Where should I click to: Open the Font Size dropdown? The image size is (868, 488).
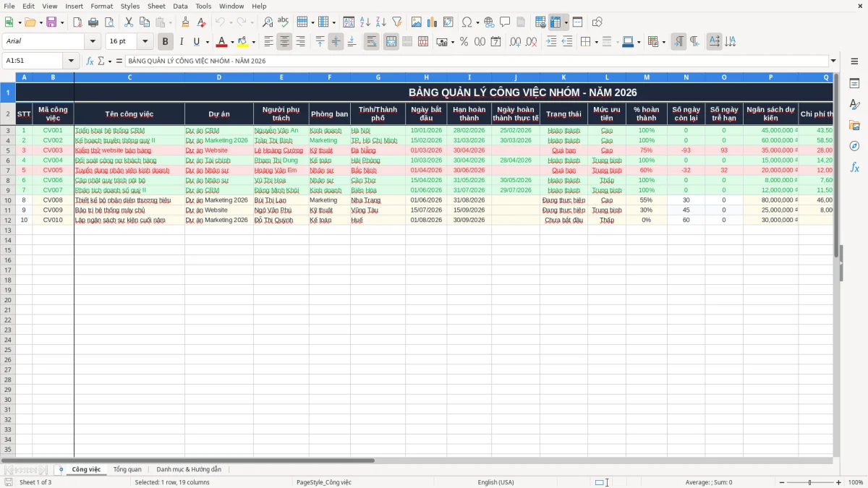pos(145,42)
